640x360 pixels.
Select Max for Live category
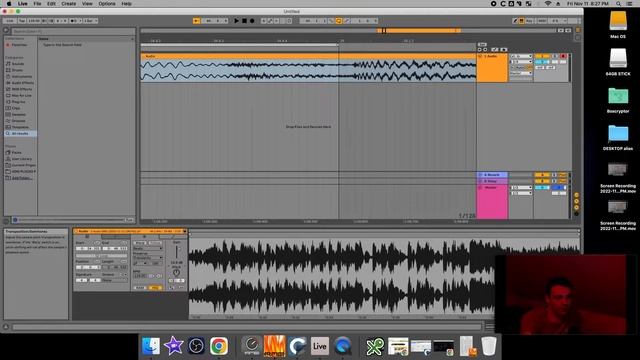(x=21, y=96)
